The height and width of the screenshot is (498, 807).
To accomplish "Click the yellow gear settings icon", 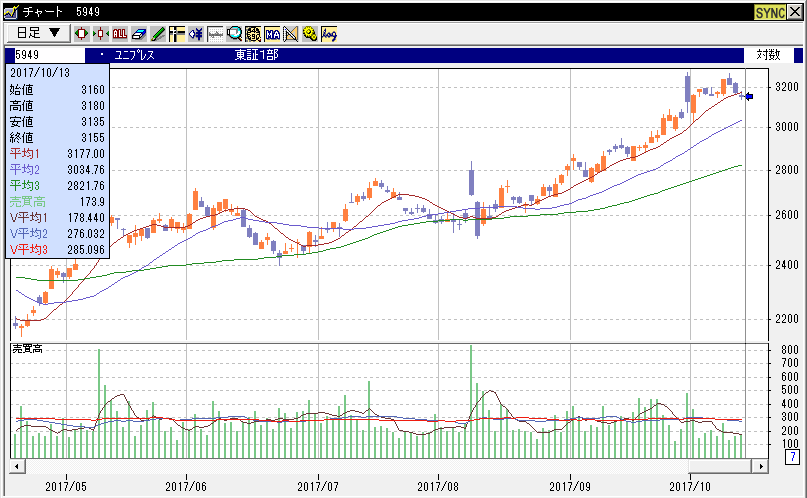I will (310, 33).
